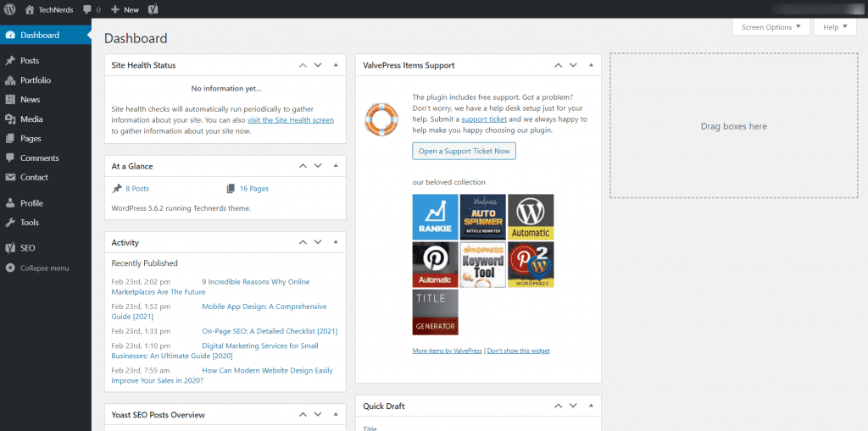Click the Title Generator plugin icon
868x431 pixels.
point(435,312)
